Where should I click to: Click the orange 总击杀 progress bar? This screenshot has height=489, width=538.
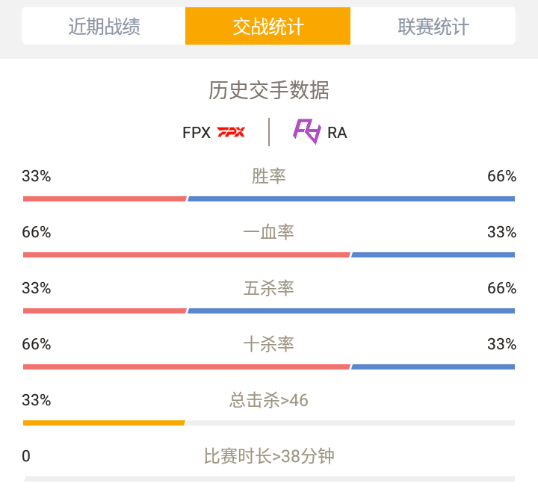104,423
